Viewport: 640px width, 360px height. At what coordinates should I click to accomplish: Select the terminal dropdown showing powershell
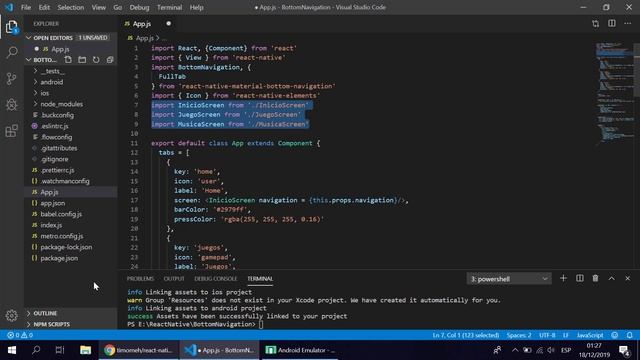pyautogui.click(x=509, y=279)
